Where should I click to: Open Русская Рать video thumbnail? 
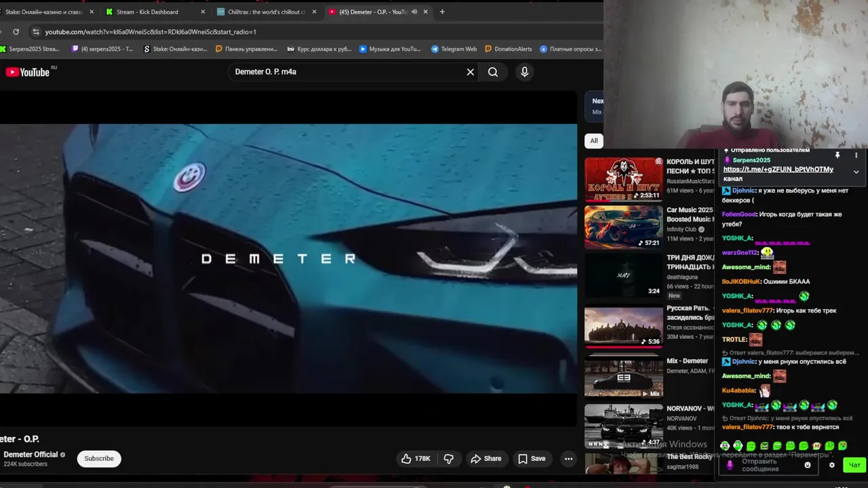(624, 326)
